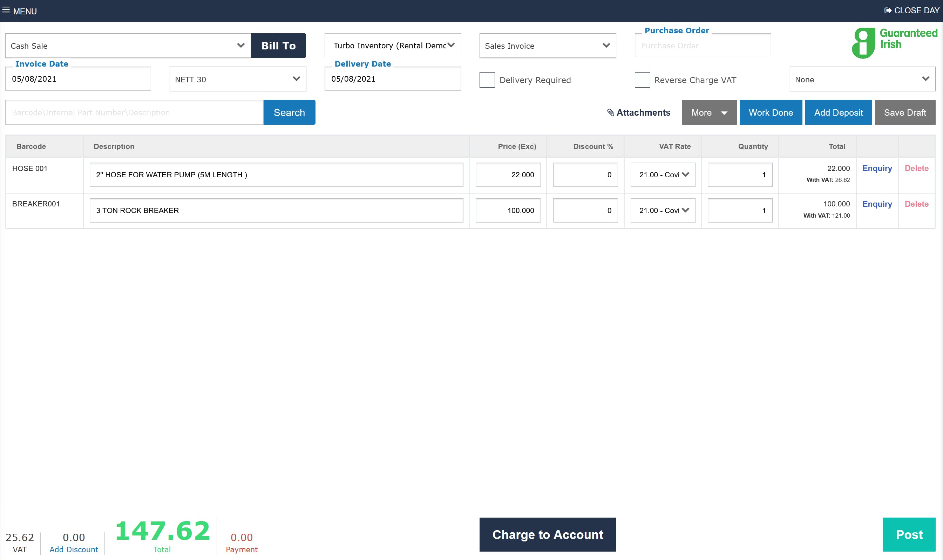
Task: Click the green Post button
Action: 909,534
